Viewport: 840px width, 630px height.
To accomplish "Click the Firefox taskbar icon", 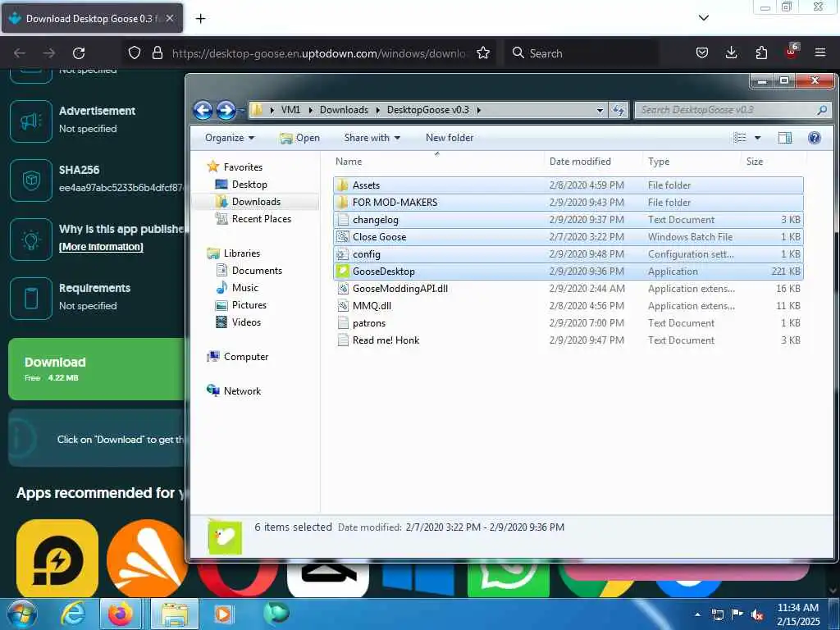I will (121, 614).
